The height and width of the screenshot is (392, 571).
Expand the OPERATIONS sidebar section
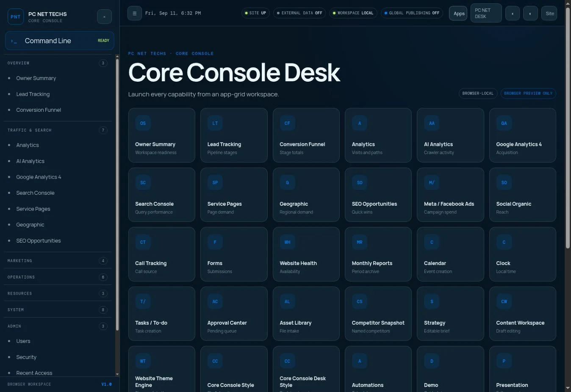(58, 277)
